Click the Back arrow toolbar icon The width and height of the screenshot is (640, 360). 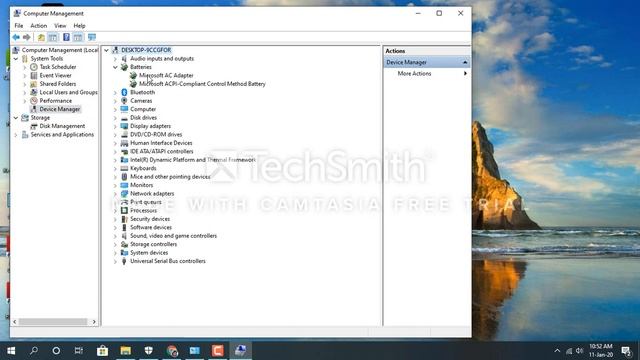click(16, 38)
